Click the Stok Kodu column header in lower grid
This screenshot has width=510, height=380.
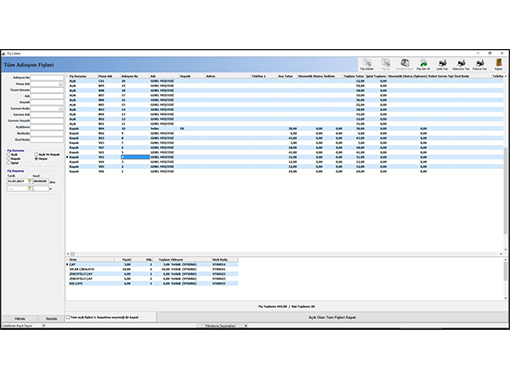point(224,259)
